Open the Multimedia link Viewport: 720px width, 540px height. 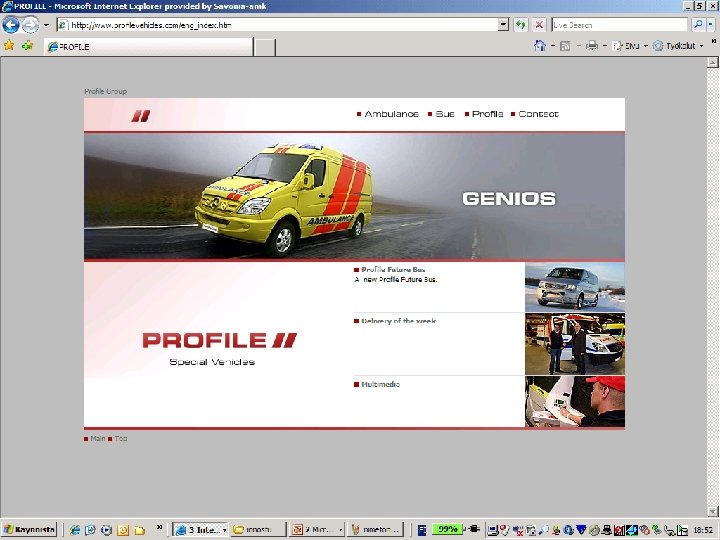click(380, 384)
